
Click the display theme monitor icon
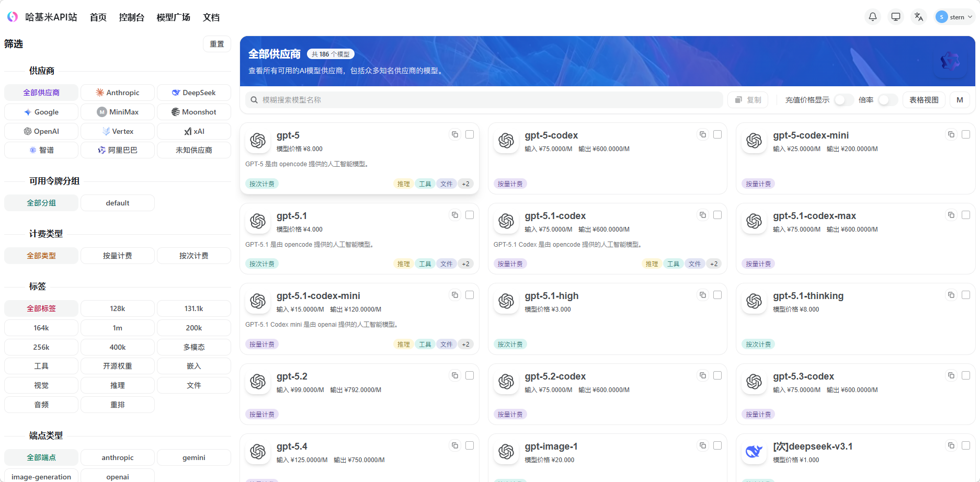tap(895, 16)
